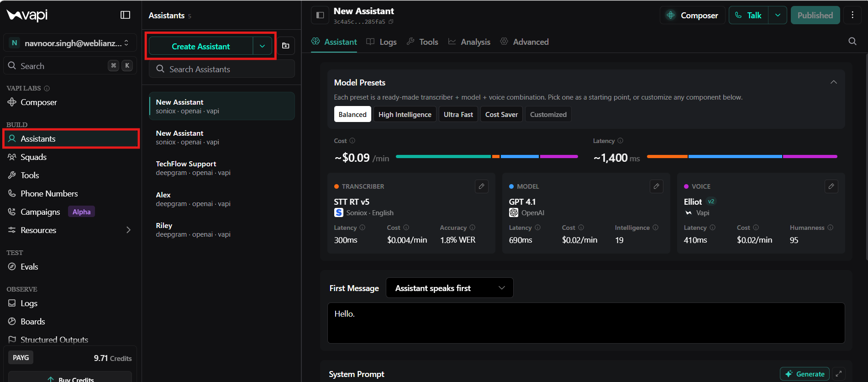Edit the Transcriber component with pencil icon
This screenshot has width=868, height=382.
(481, 186)
